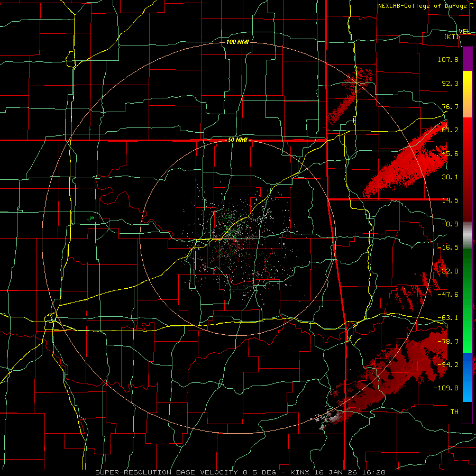
Task: Pick the gray-white segment of the color bar
Action: 467,235
